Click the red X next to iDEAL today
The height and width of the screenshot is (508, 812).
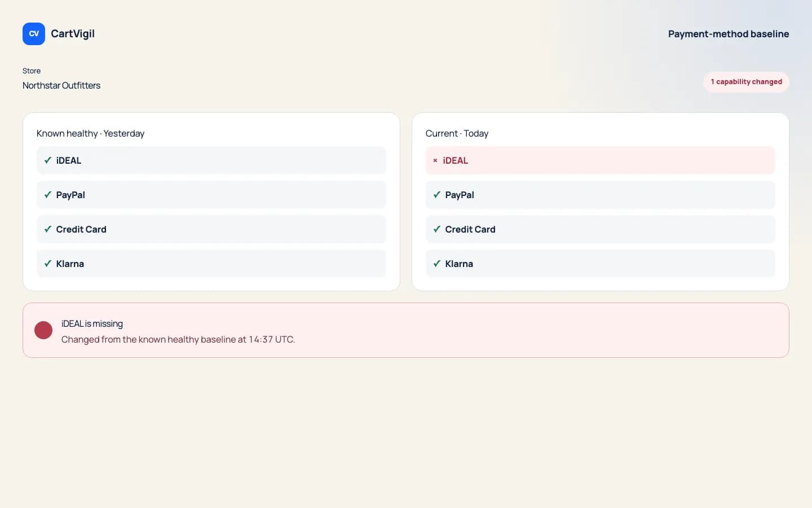pos(435,160)
